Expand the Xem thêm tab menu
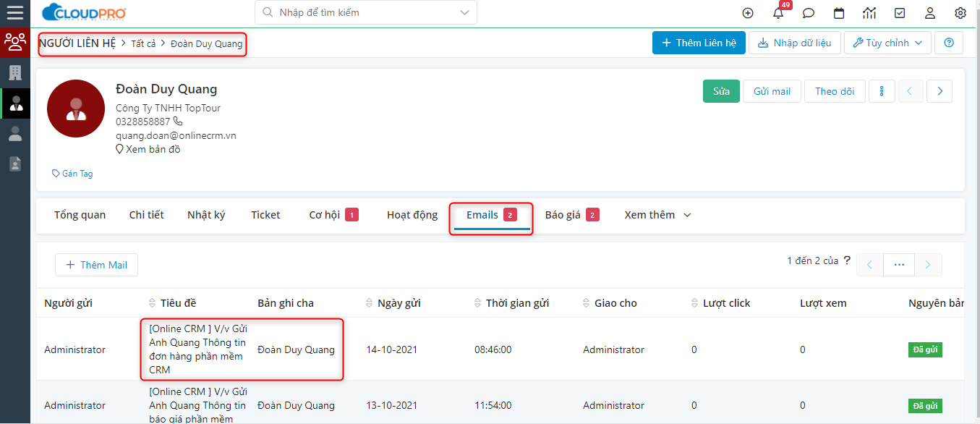Viewport: 980px width, 424px height. coord(657,215)
